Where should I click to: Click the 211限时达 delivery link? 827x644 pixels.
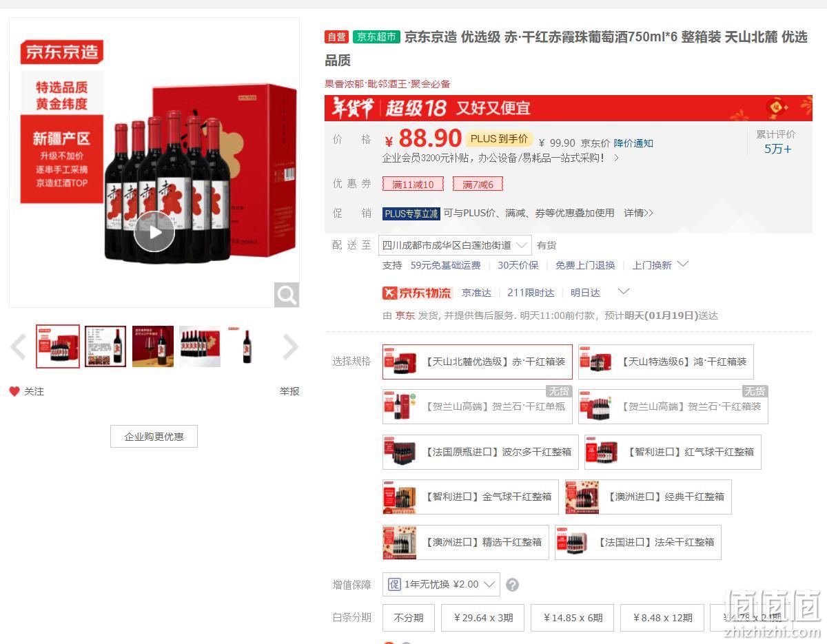click(x=531, y=293)
